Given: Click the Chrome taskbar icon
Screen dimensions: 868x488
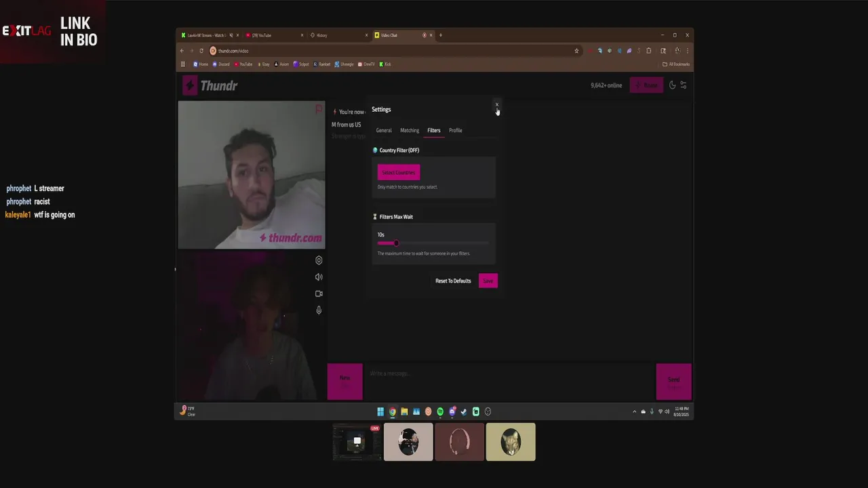Looking at the screenshot, I should coord(392,411).
